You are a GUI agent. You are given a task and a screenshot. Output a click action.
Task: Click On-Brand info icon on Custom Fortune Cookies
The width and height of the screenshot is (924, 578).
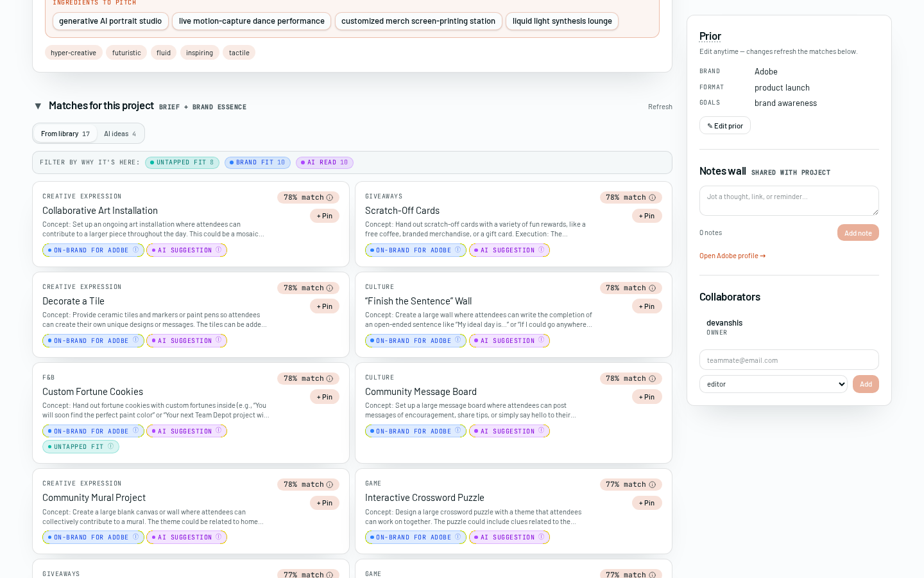pyautogui.click(x=135, y=431)
